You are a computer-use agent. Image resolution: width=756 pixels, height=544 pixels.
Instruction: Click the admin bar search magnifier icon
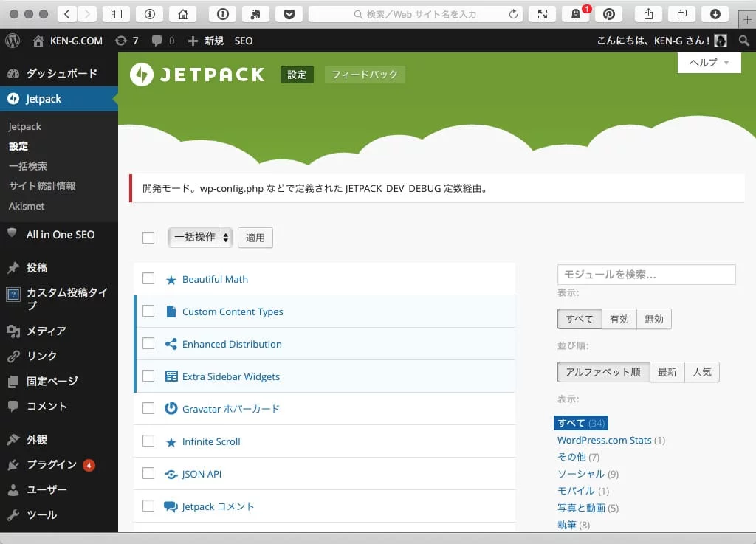click(744, 41)
